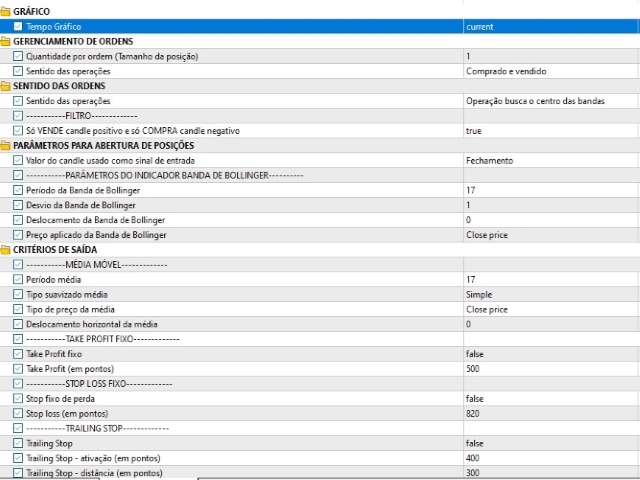Toggle the Stop loss (em pontos) checkbox
640x480 pixels.
pos(18,413)
